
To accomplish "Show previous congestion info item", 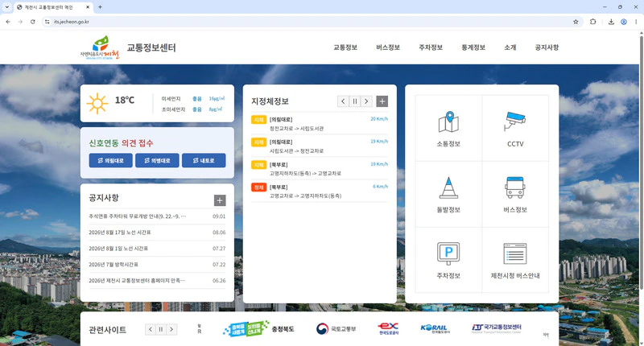I will point(344,101).
